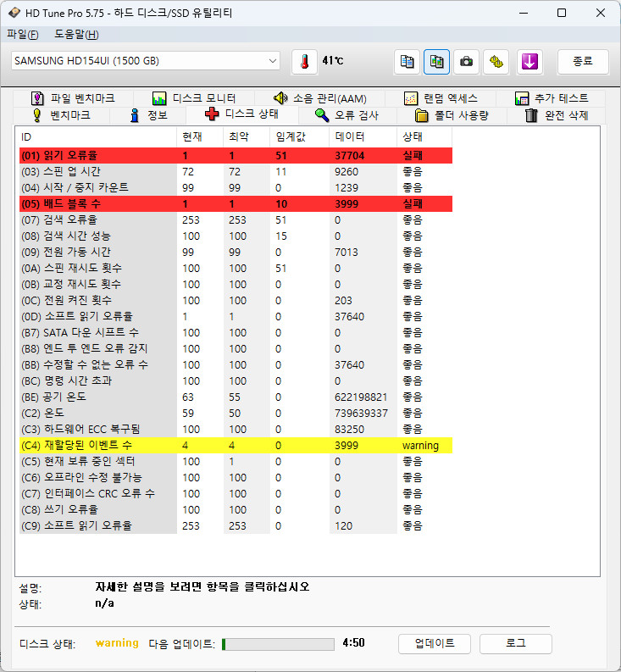Switch to the 정보 tab

click(148, 115)
